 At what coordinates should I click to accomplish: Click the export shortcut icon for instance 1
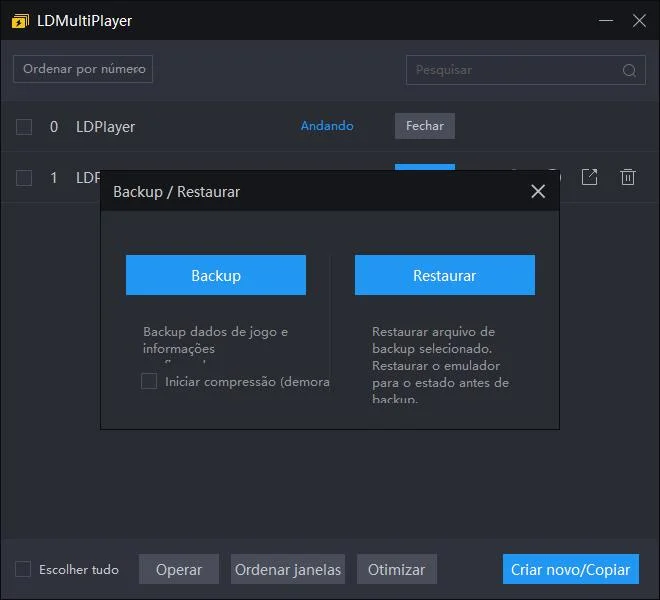tap(589, 177)
